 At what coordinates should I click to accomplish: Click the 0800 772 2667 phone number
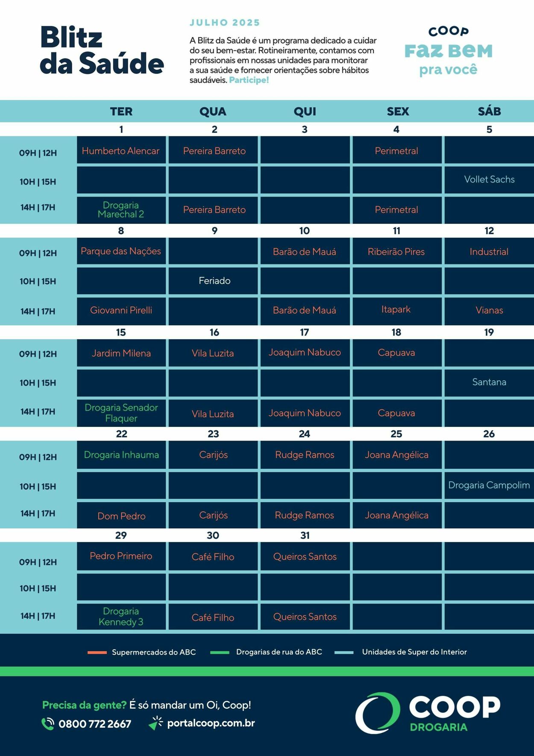click(95, 724)
